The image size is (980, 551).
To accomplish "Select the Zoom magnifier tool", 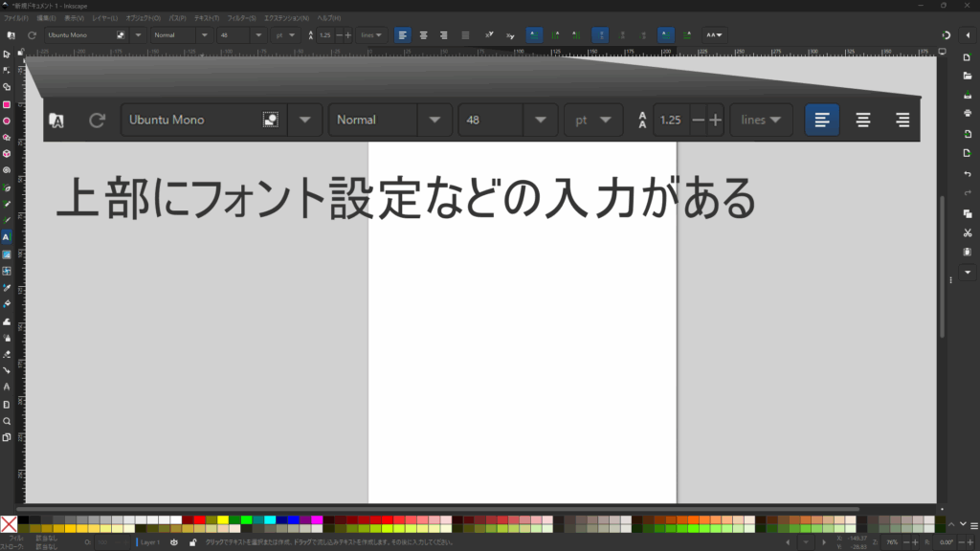I will (x=7, y=421).
